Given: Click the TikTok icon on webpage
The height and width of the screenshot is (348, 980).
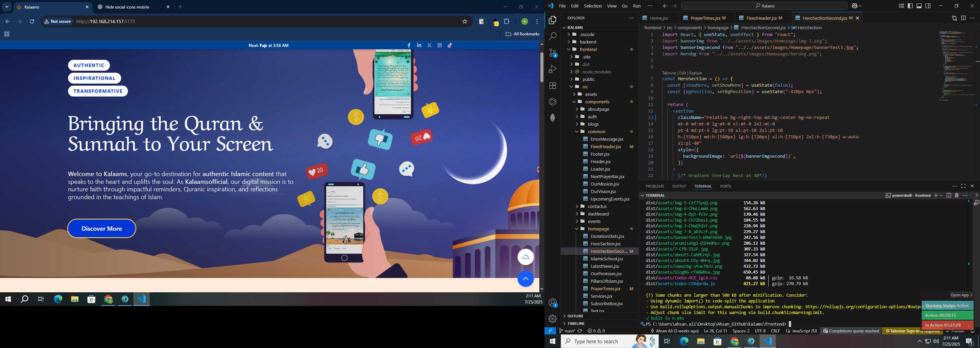Looking at the screenshot, I should tap(450, 45).
